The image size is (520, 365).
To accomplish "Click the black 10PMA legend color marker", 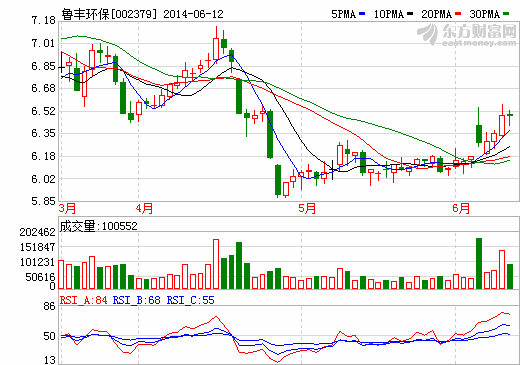I will (410, 14).
